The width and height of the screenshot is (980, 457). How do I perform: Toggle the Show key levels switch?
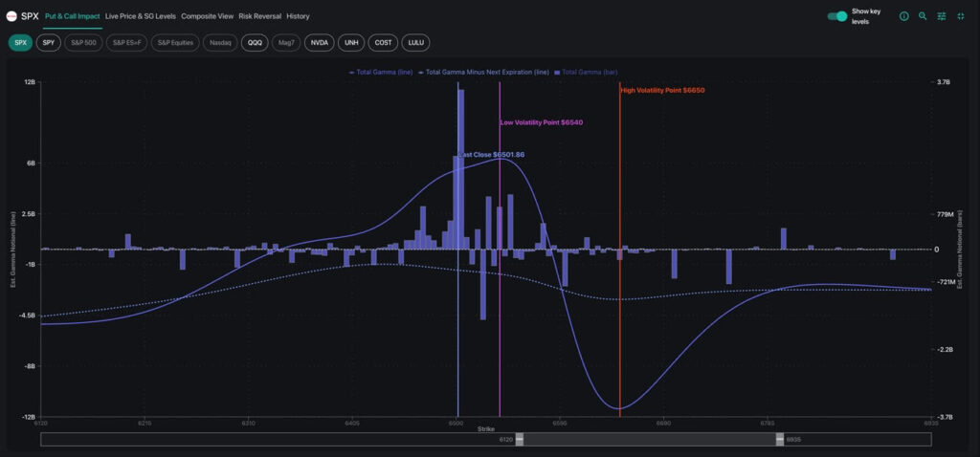pyautogui.click(x=836, y=16)
